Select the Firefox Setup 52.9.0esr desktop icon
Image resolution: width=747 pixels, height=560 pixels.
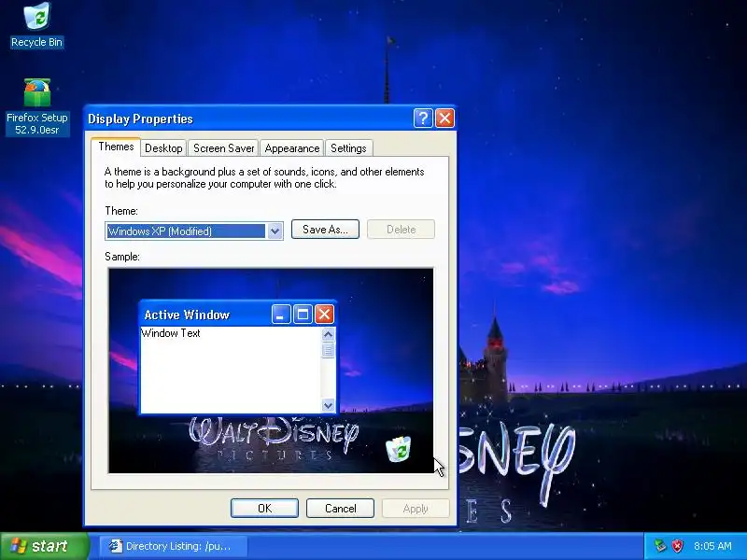click(x=37, y=107)
